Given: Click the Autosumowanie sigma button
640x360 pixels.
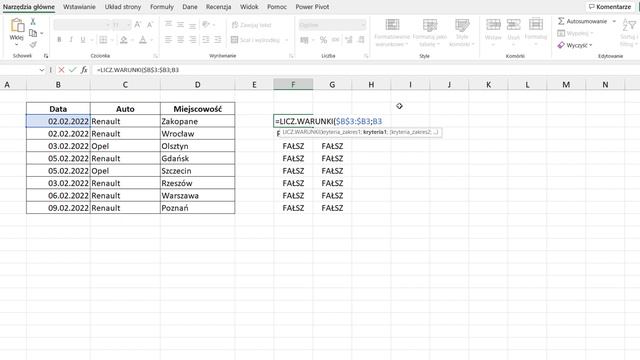Looking at the screenshot, I should (x=582, y=21).
